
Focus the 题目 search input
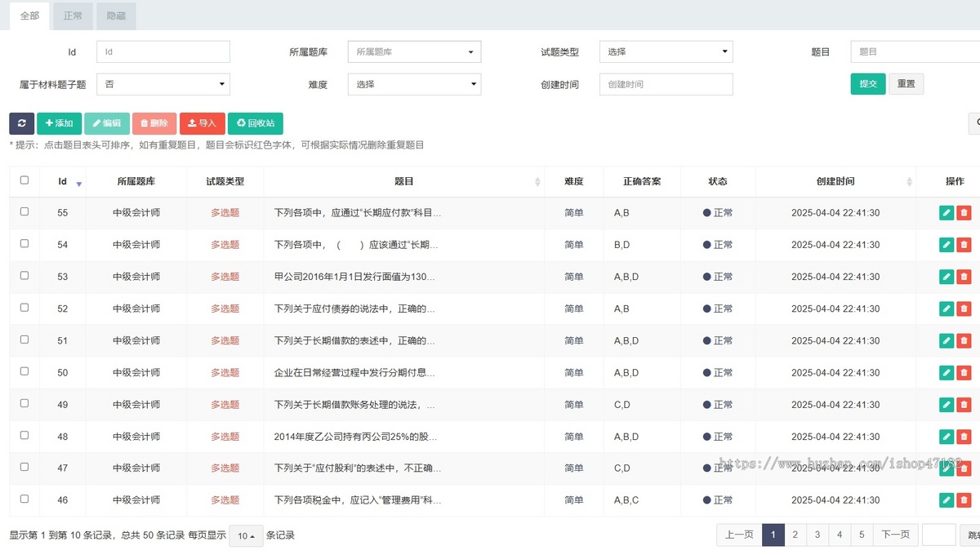pos(915,51)
